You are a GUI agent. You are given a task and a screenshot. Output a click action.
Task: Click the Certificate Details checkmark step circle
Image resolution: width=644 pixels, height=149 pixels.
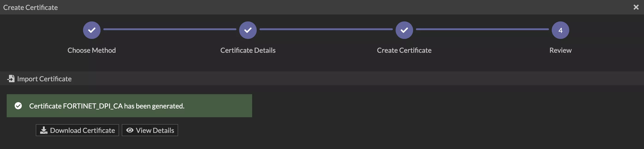(x=248, y=30)
